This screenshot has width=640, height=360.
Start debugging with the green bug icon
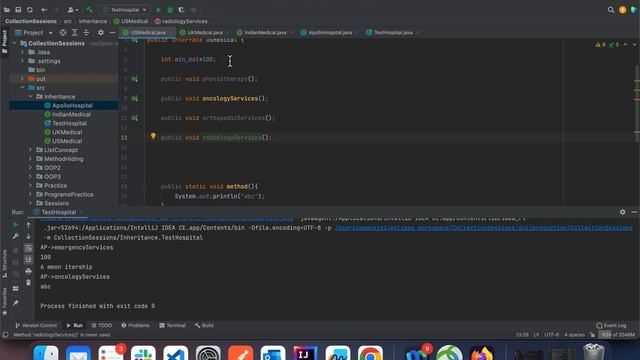pos(170,10)
